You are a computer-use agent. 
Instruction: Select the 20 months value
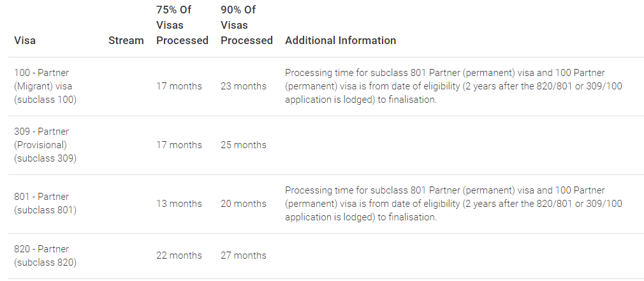click(x=243, y=204)
